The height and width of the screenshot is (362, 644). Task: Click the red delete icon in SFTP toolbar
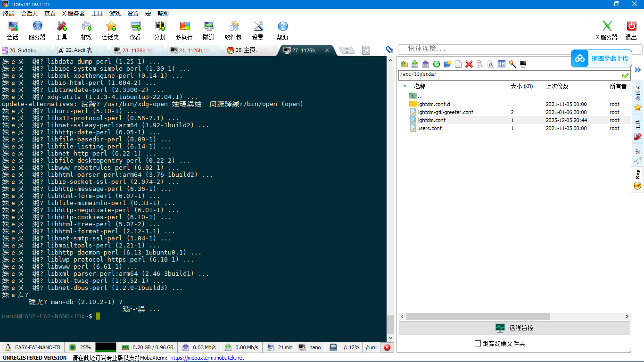point(469,64)
